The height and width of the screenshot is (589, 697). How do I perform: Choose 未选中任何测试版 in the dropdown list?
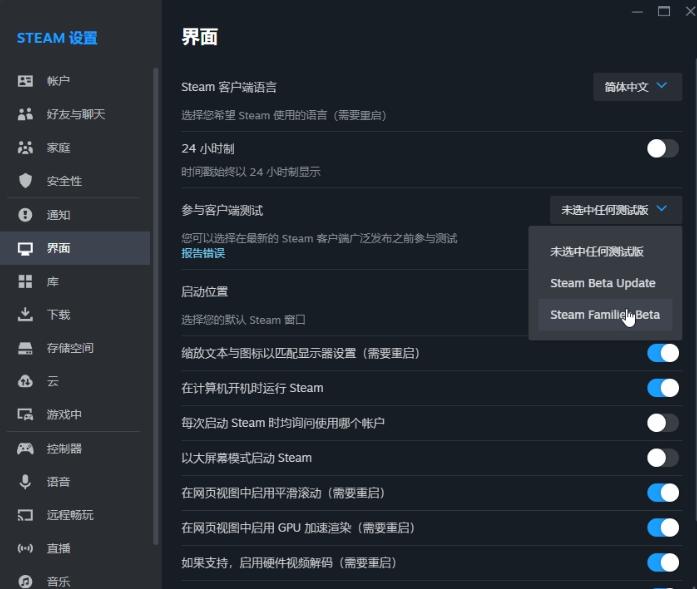point(605,252)
